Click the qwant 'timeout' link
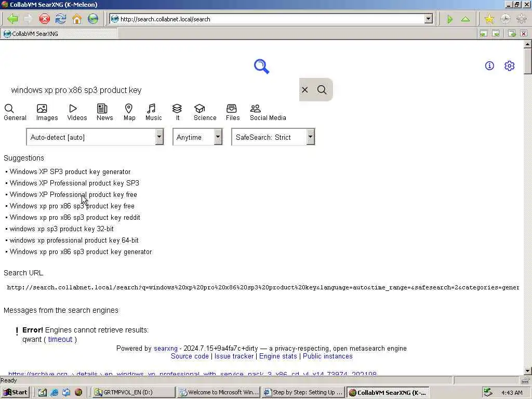Image resolution: width=532 pixels, height=399 pixels. click(60, 339)
